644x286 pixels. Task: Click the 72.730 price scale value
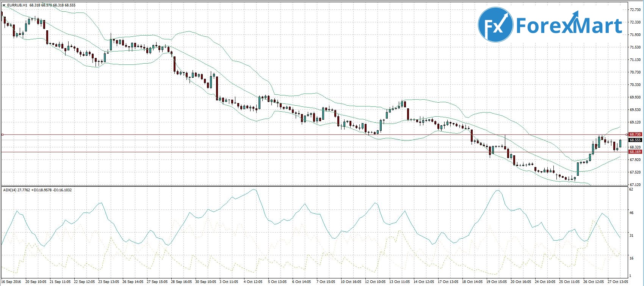click(635, 9)
